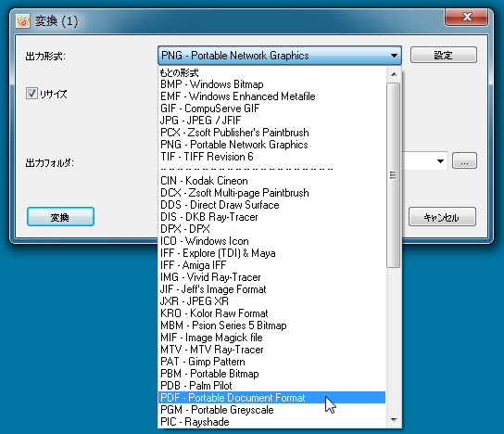Choose PDB - Palm Pilot format
Image resolution: width=504 pixels, height=434 pixels.
[x=272, y=386]
